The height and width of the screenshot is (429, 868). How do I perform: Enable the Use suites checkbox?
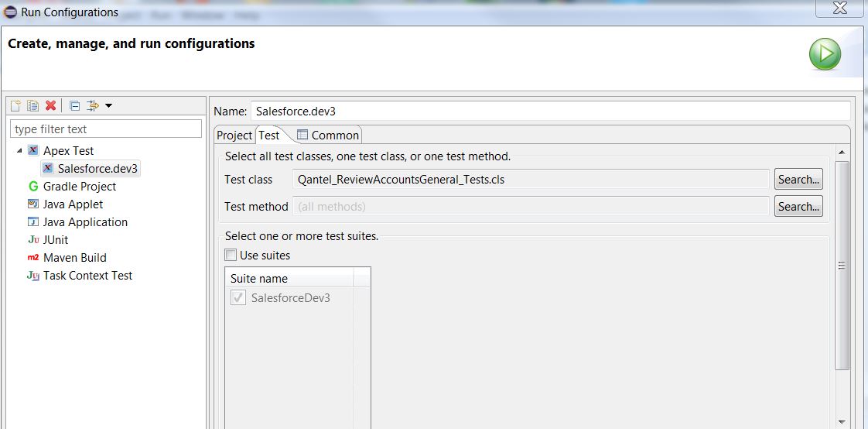click(231, 256)
